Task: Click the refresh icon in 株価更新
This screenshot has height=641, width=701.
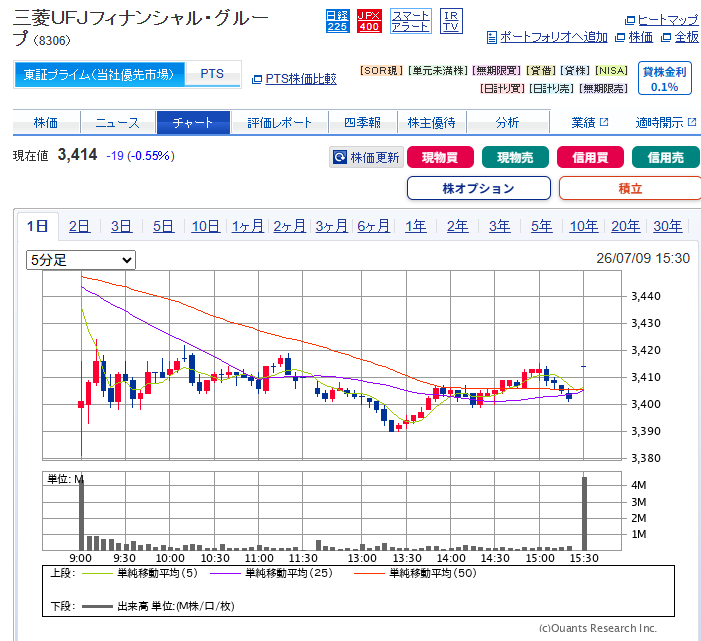Action: (x=340, y=157)
